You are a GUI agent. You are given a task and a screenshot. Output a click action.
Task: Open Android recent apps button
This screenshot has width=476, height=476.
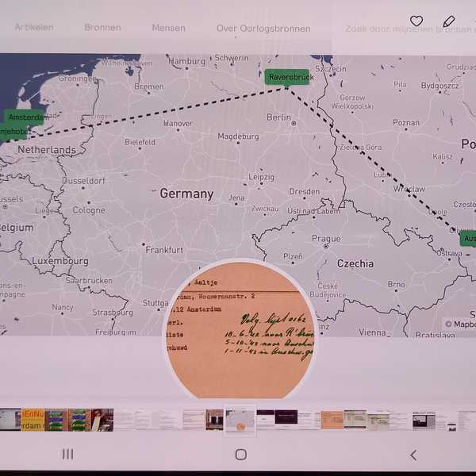[67, 455]
